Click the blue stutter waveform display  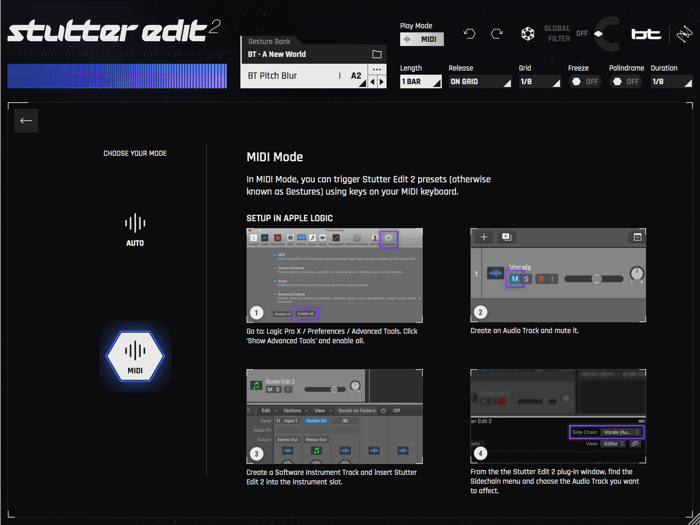point(117,76)
